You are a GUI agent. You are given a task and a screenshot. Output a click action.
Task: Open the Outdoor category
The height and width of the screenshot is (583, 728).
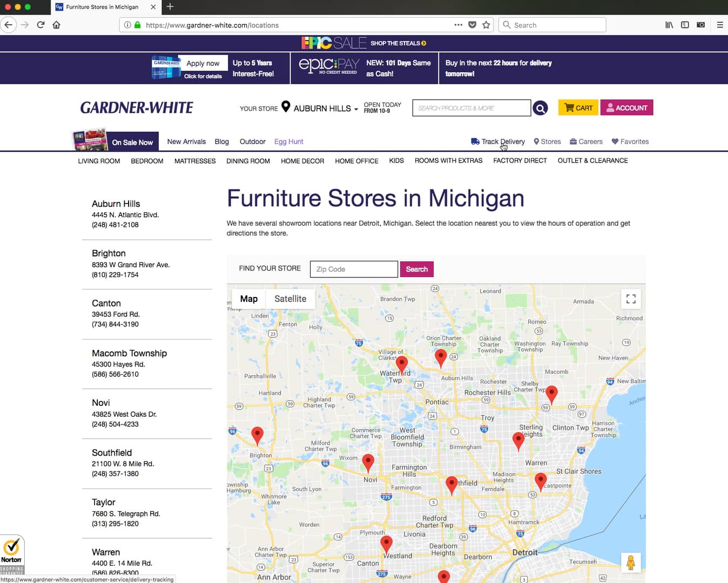[252, 141]
